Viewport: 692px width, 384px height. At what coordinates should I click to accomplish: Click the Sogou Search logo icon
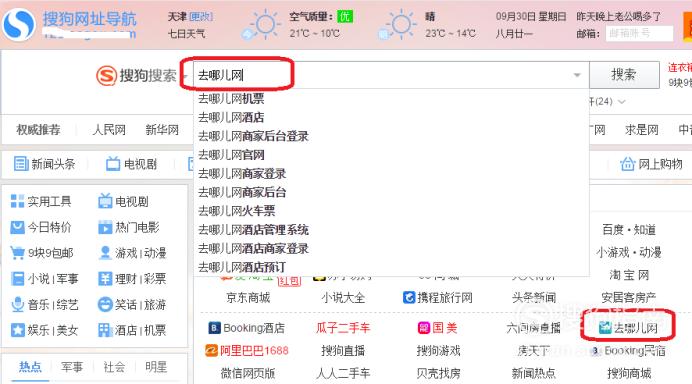pos(106,76)
